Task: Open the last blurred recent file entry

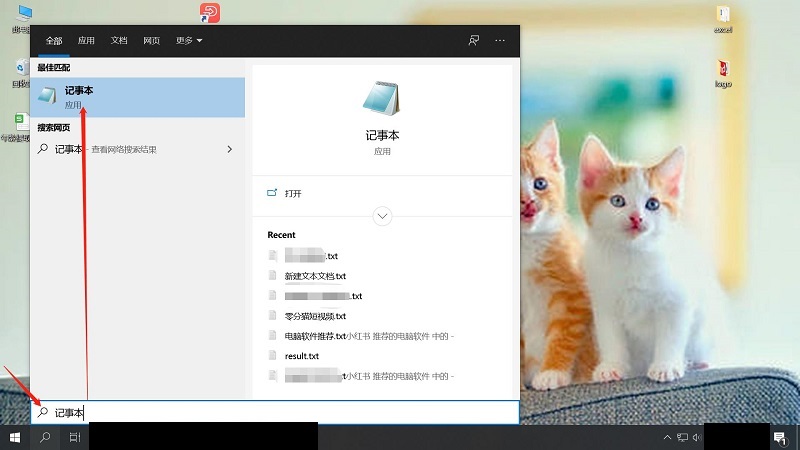Action: point(369,376)
